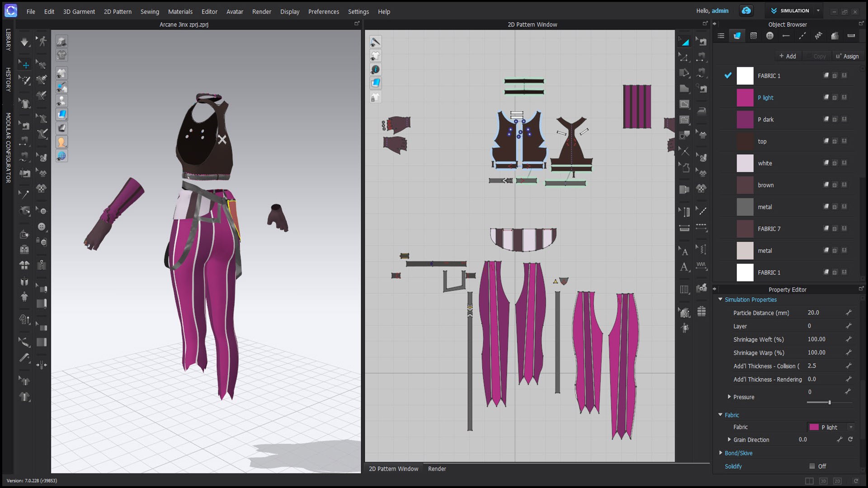Image resolution: width=868 pixels, height=488 pixels.
Task: Open the 3D Garment menu
Action: 79,11
